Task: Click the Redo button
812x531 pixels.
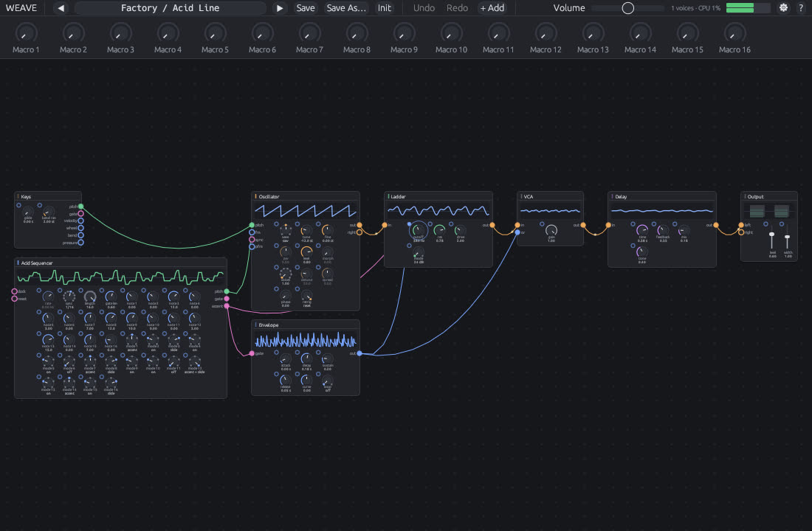Action: (x=457, y=8)
